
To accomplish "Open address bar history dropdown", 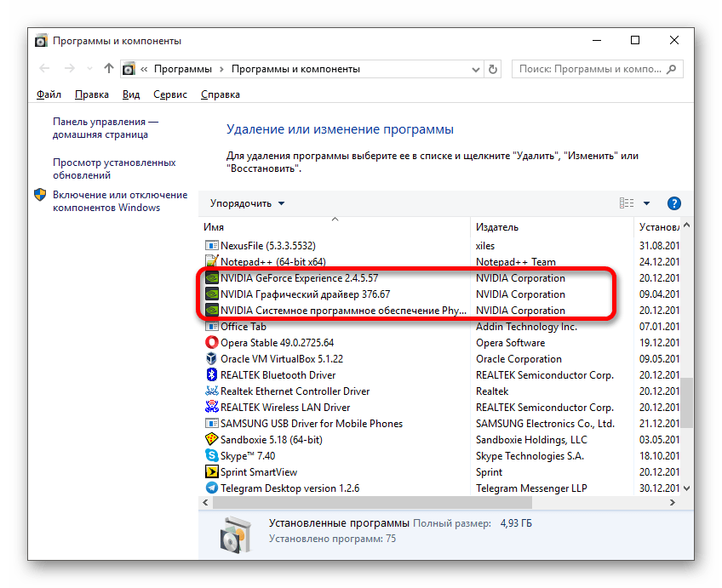I will click(x=477, y=68).
